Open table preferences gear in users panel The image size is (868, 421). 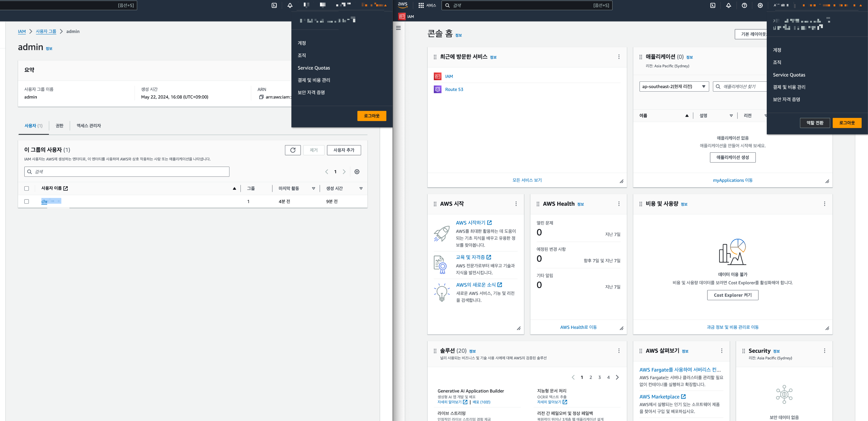[357, 172]
